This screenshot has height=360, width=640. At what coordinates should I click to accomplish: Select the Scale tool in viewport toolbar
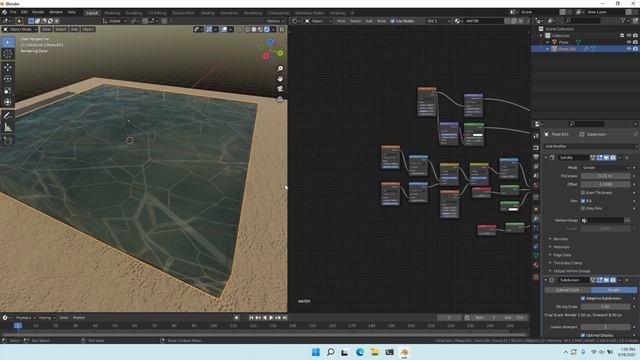tap(8, 91)
